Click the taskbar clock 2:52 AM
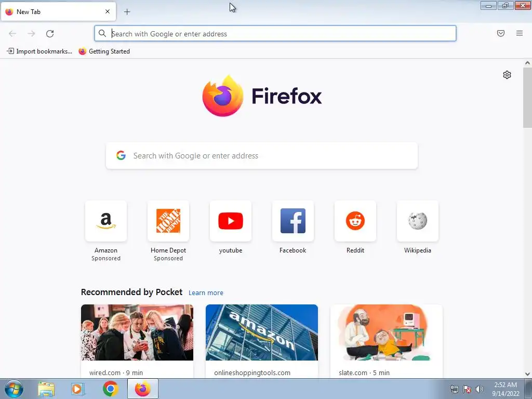The width and height of the screenshot is (532, 399). (x=506, y=385)
